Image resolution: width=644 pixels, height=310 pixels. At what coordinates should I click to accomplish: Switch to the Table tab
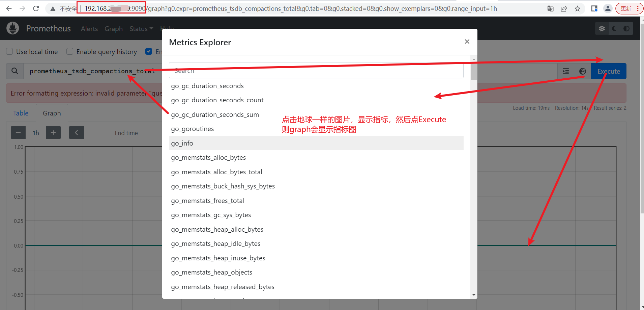(x=21, y=113)
